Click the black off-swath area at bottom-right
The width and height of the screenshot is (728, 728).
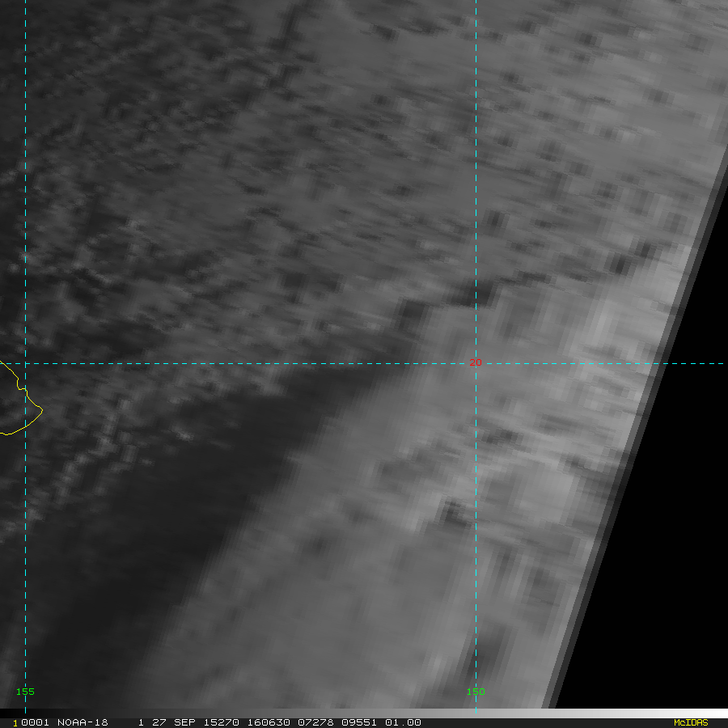pos(663,566)
